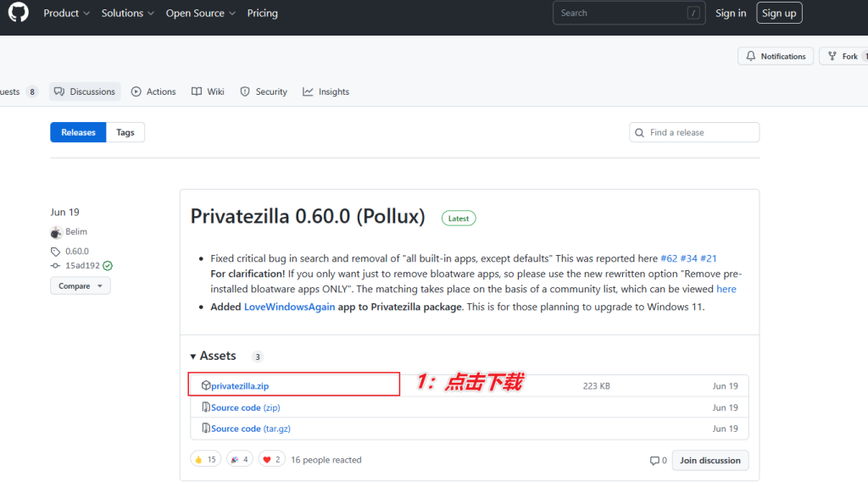
Task: Switch to the Tags view
Action: click(125, 132)
